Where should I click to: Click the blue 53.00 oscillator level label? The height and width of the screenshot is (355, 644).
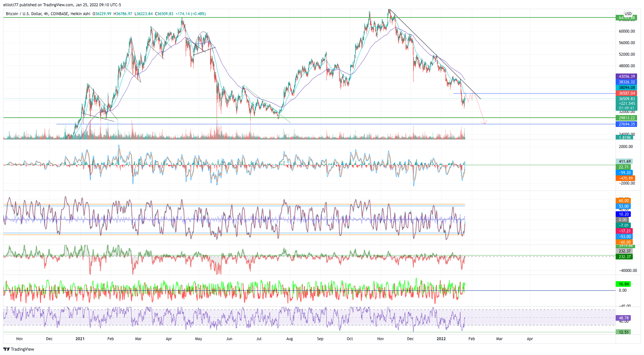(623, 206)
